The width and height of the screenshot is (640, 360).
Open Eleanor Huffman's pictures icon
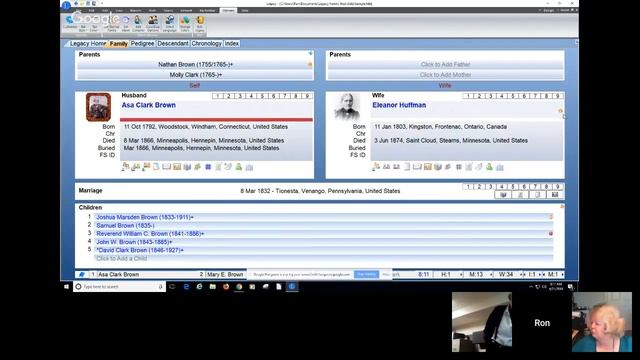tap(427, 167)
